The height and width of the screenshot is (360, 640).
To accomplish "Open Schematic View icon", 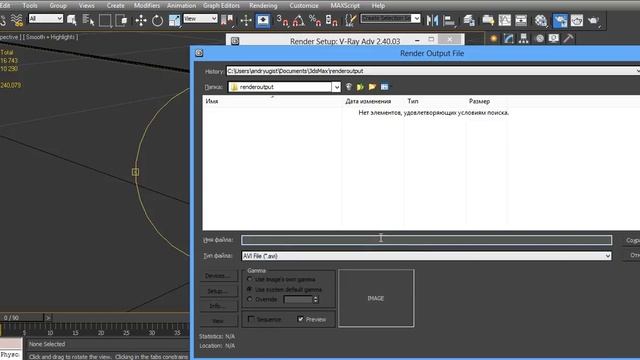I will point(521,20).
